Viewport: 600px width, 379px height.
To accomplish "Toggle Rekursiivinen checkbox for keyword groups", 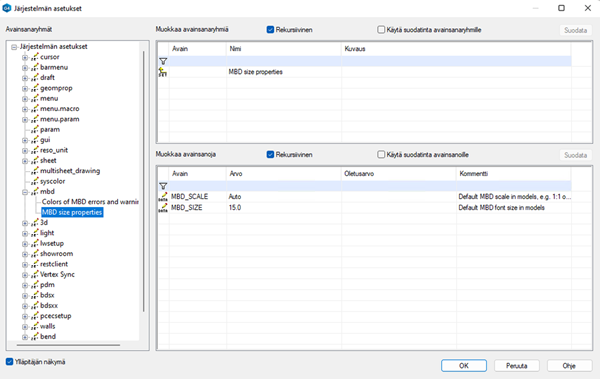I will pos(270,29).
